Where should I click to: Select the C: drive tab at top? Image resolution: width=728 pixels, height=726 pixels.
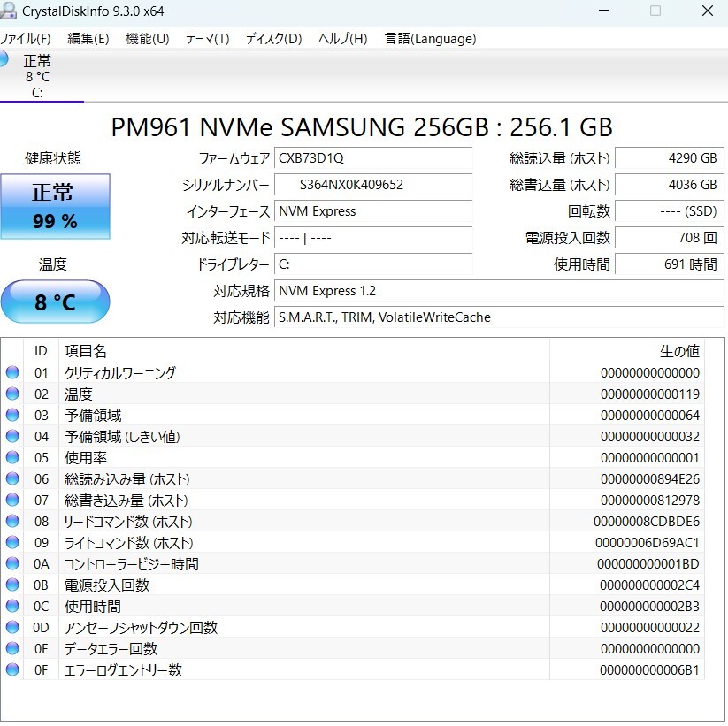tap(37, 77)
